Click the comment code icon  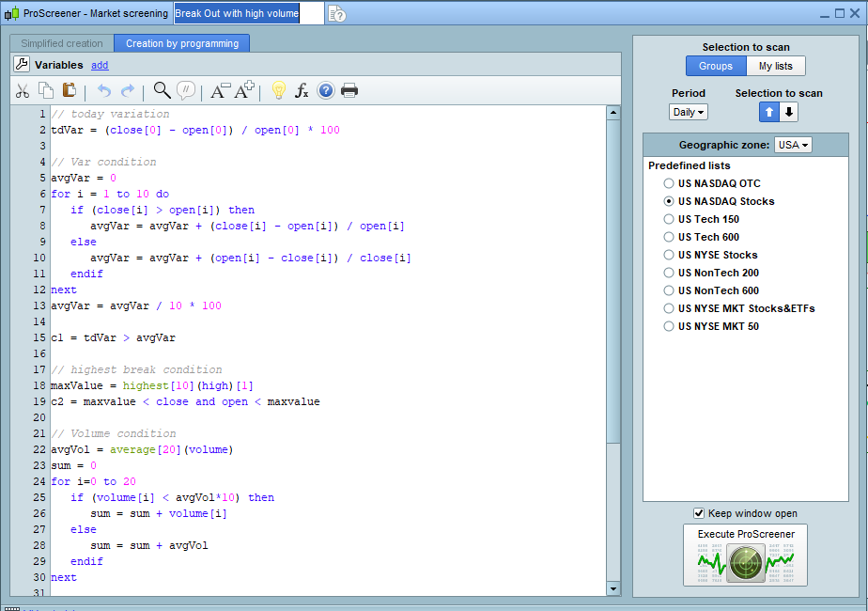coord(186,90)
